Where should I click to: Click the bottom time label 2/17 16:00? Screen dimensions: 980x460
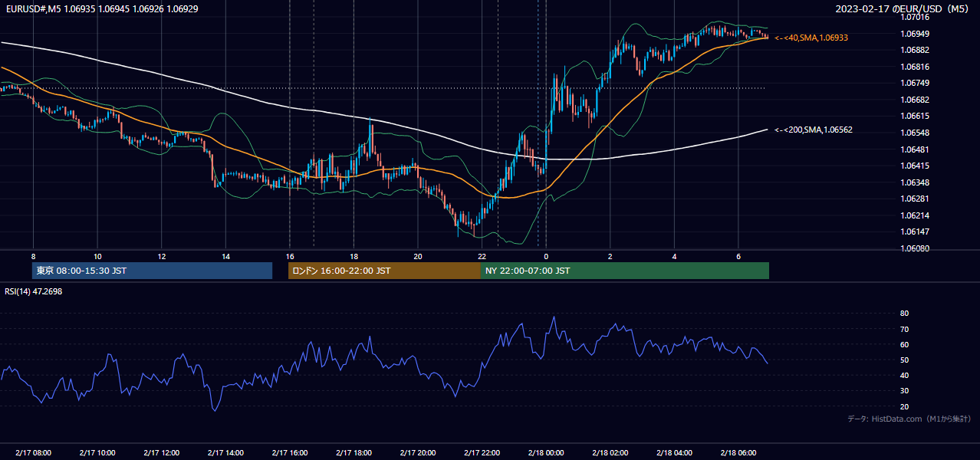[289, 453]
